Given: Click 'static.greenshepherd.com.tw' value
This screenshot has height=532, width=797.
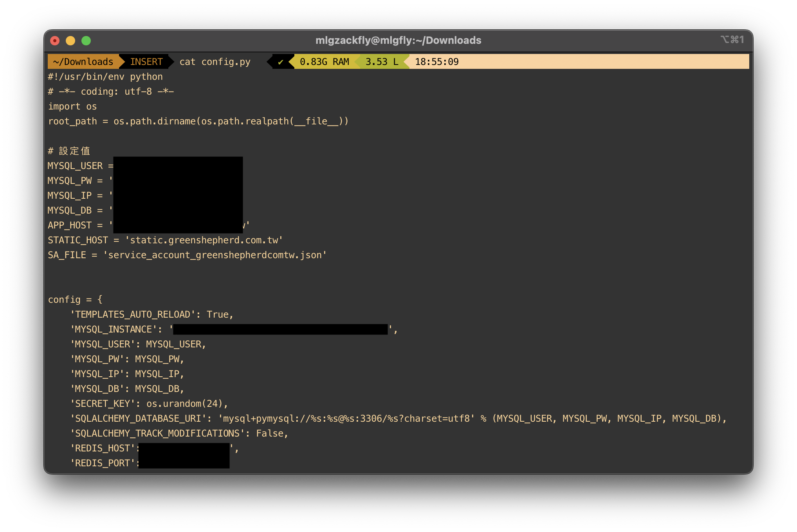Looking at the screenshot, I should tap(204, 240).
